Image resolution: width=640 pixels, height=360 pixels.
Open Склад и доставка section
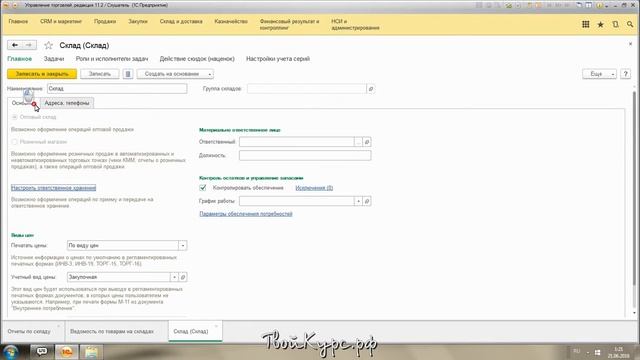tap(181, 21)
